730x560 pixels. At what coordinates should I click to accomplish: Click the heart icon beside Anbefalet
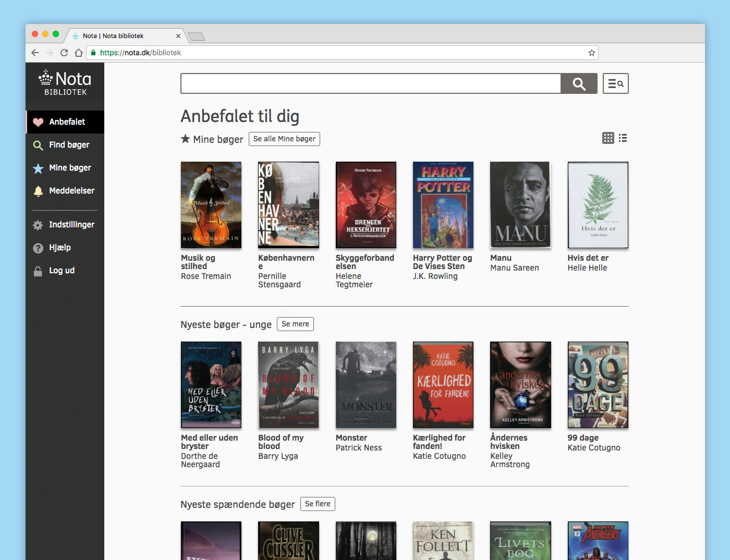38,122
